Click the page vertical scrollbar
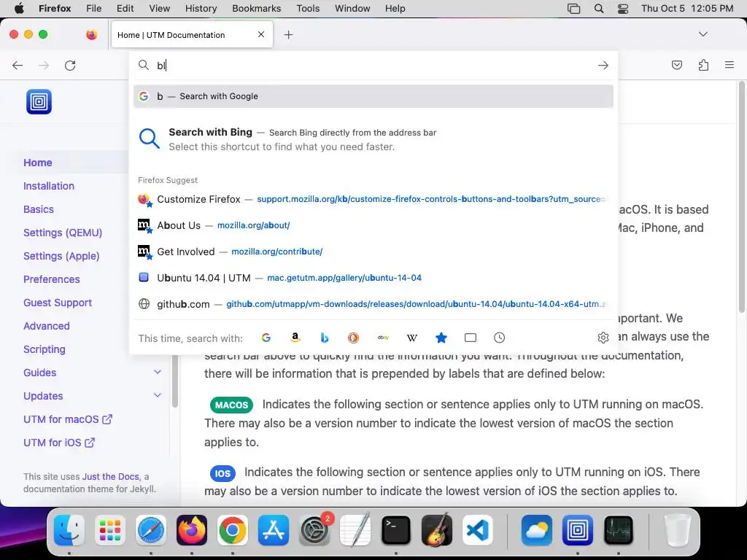 coord(741,197)
